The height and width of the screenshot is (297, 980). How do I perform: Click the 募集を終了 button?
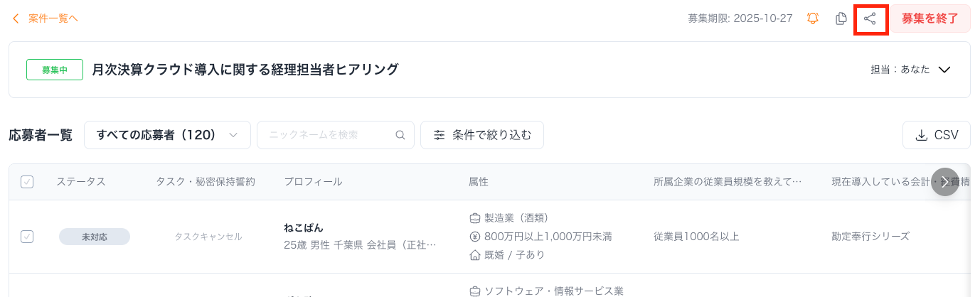pyautogui.click(x=930, y=18)
